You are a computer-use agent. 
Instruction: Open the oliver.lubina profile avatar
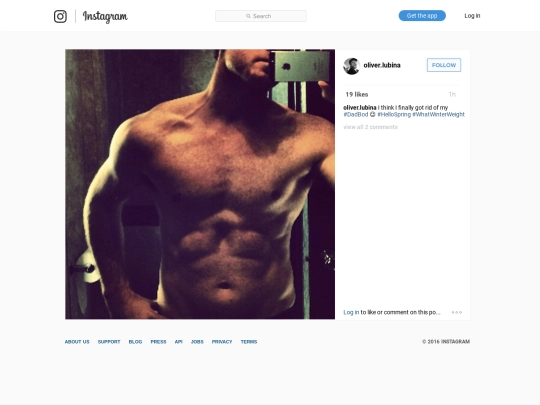tap(352, 66)
